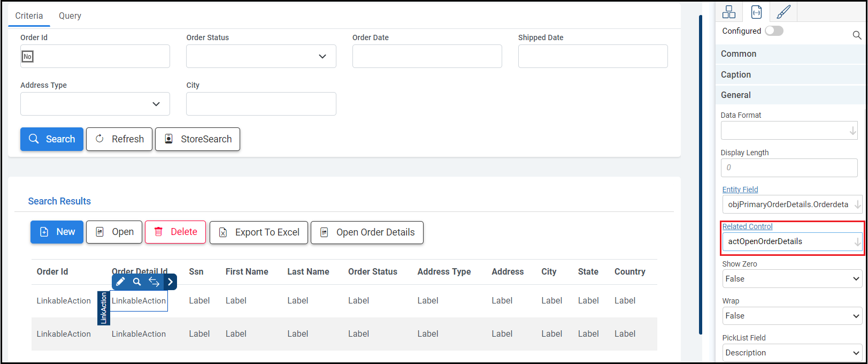Switch to the Criteria tab
This screenshot has width=868, height=364.
(x=29, y=16)
